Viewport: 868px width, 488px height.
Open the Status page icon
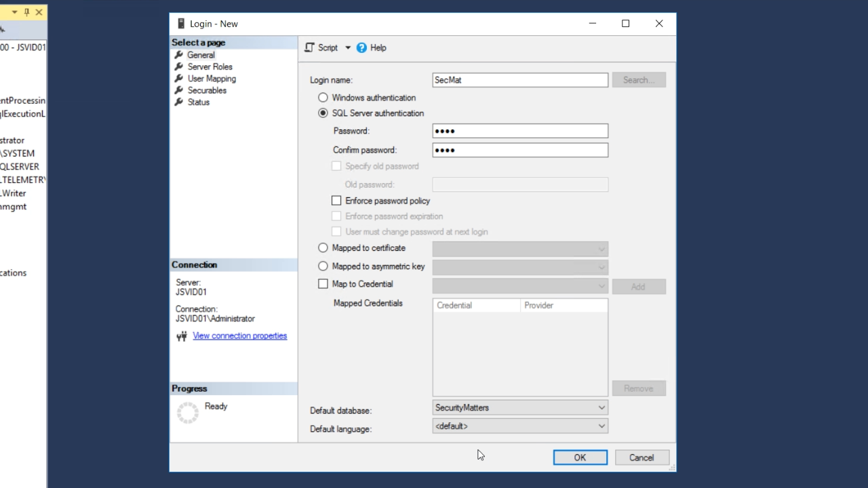(x=179, y=102)
